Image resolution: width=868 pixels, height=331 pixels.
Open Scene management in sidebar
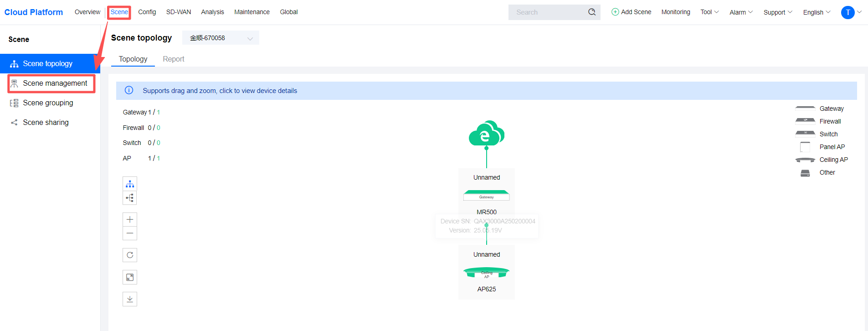[55, 83]
